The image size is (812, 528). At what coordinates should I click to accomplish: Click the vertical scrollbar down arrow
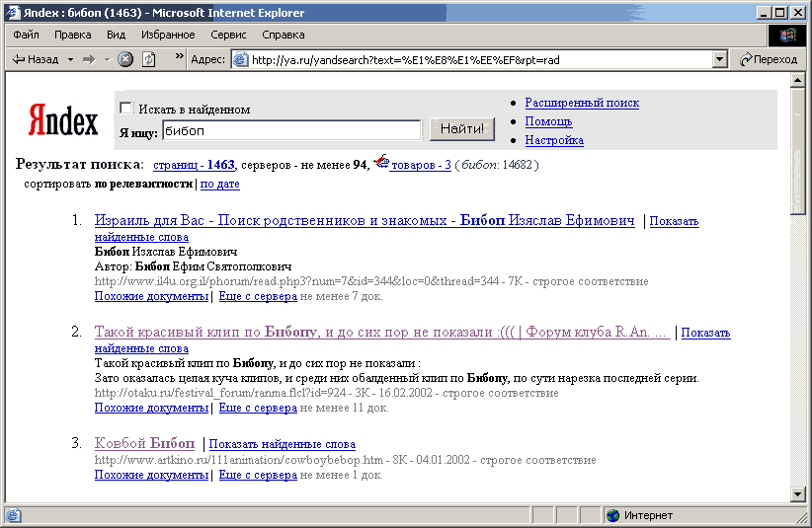pyautogui.click(x=797, y=494)
